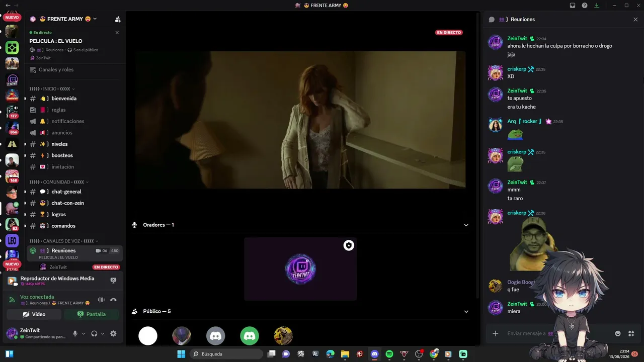Open the headphone output options arrow
Image resolution: width=644 pixels, height=362 pixels.
click(x=103, y=333)
